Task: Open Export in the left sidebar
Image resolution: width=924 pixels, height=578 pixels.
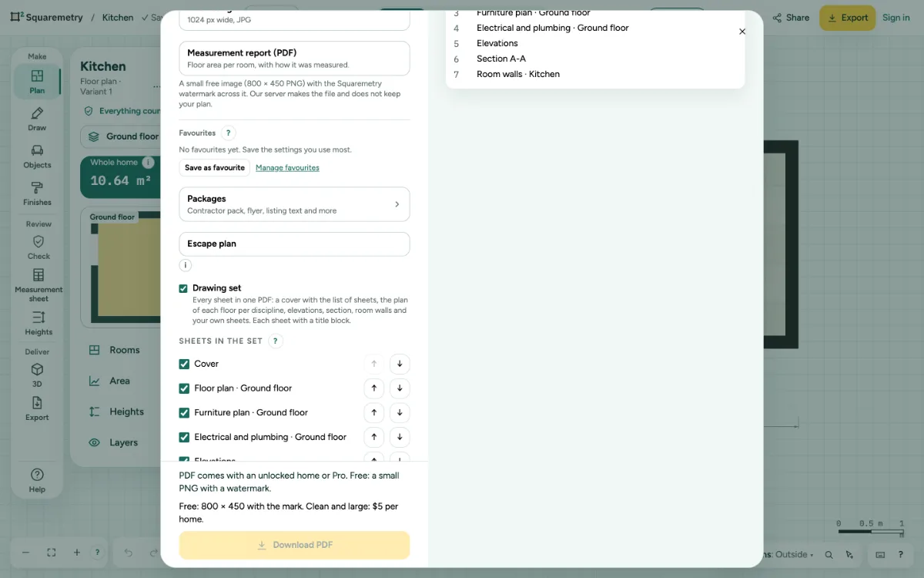Action: point(37,408)
